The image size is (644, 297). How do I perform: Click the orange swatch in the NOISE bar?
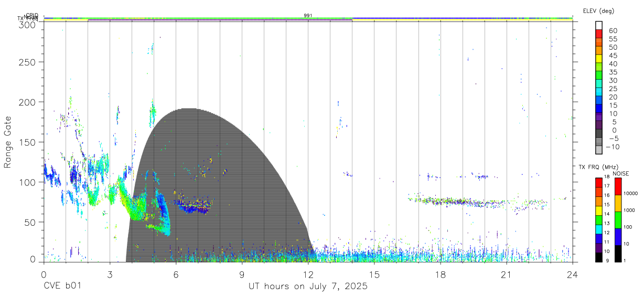[618, 203]
